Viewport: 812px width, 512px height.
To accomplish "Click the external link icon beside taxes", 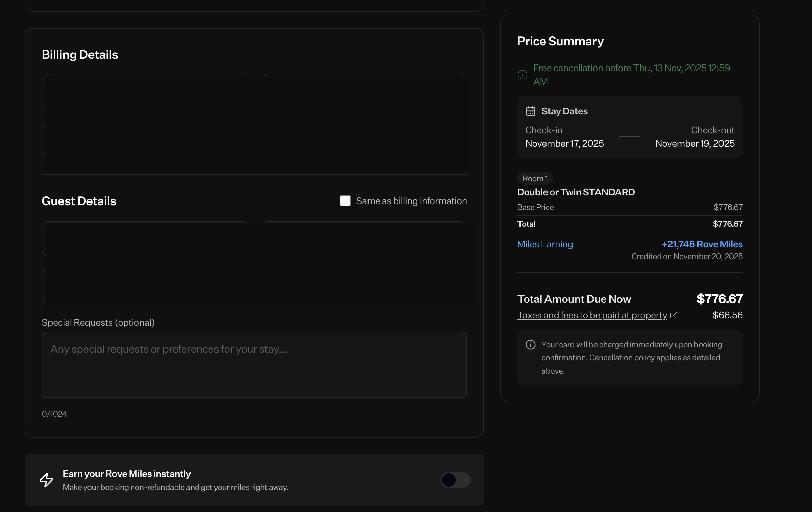I will point(674,315).
